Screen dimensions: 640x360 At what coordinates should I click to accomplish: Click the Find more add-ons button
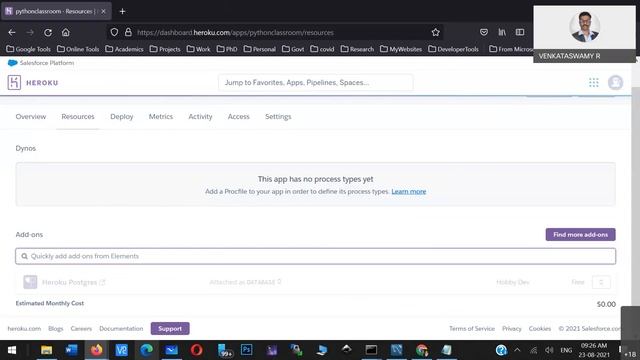click(580, 235)
